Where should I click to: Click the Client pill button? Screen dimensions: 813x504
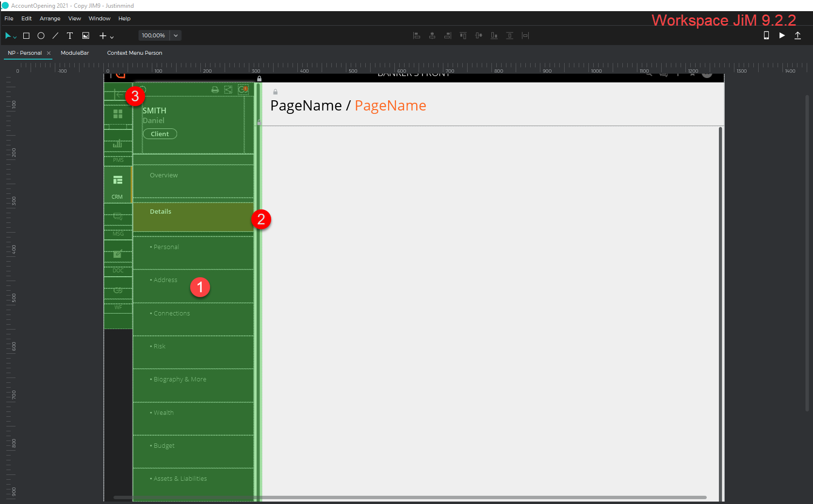(160, 134)
